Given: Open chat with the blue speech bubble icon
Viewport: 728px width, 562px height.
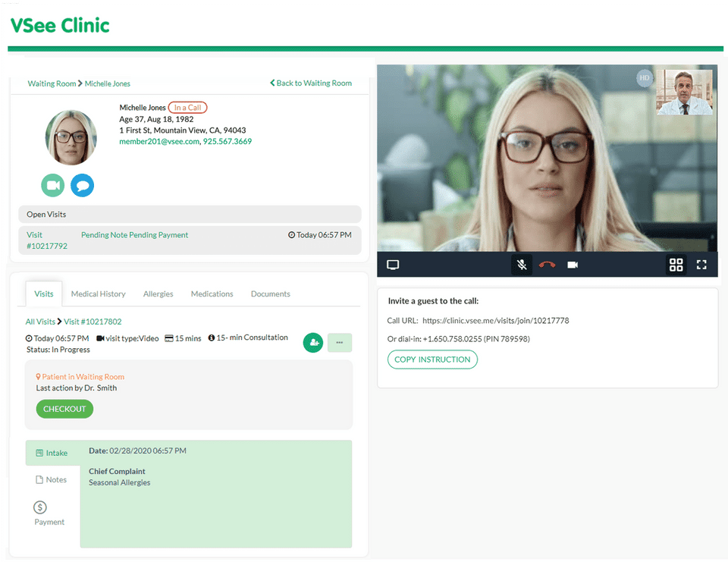Looking at the screenshot, I should [82, 185].
